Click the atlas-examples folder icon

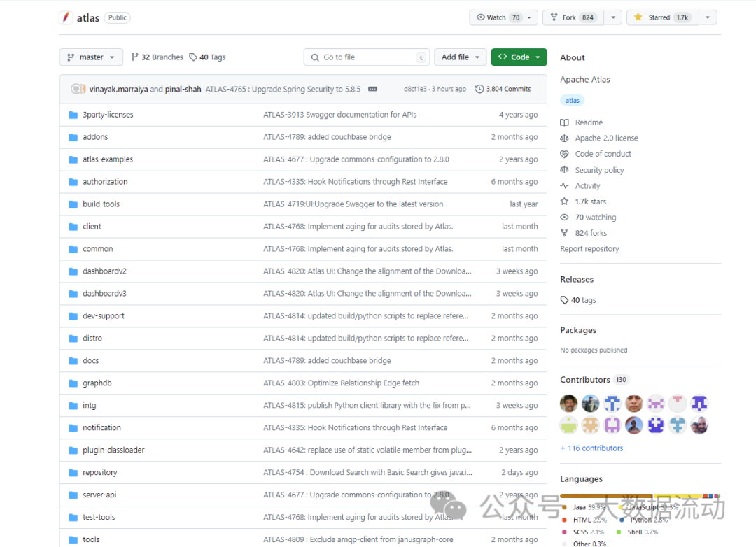pyautogui.click(x=73, y=159)
